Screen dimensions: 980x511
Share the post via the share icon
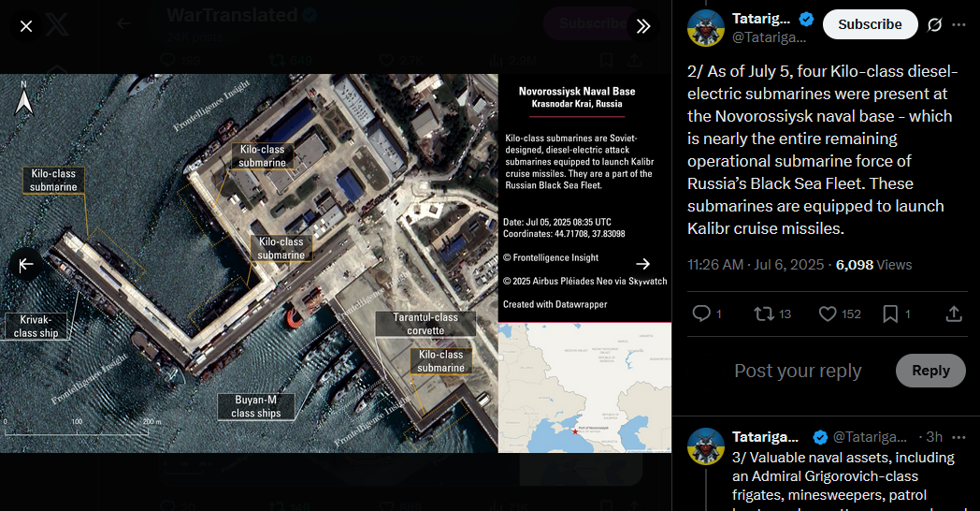click(954, 314)
